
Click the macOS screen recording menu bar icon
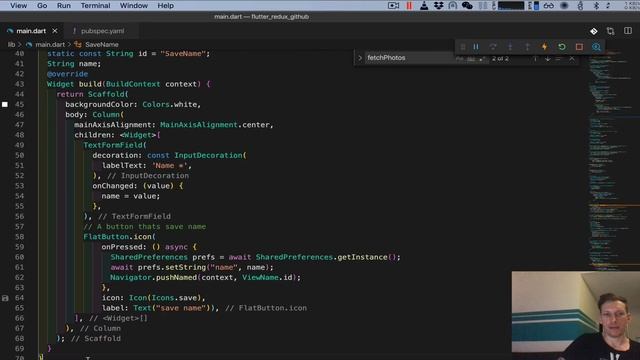coord(393,6)
